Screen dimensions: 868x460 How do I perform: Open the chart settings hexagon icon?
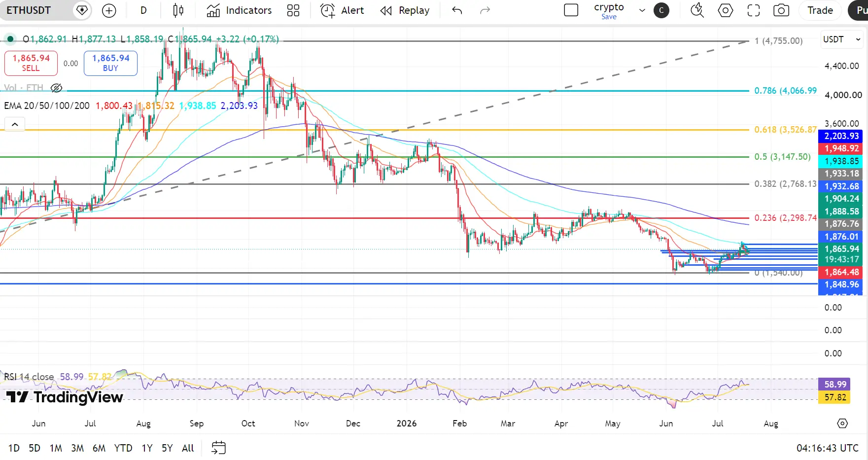[x=725, y=10]
